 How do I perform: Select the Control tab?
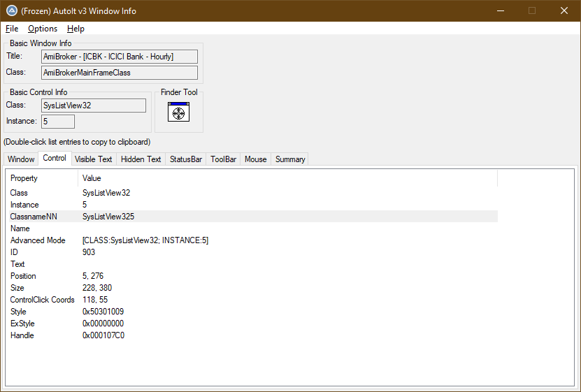pos(55,158)
